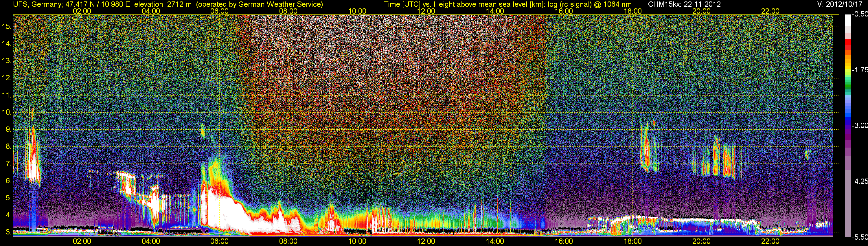
Task: Click the coordinates text '47.417 N / 10.980 E'
Action: (98, 4)
